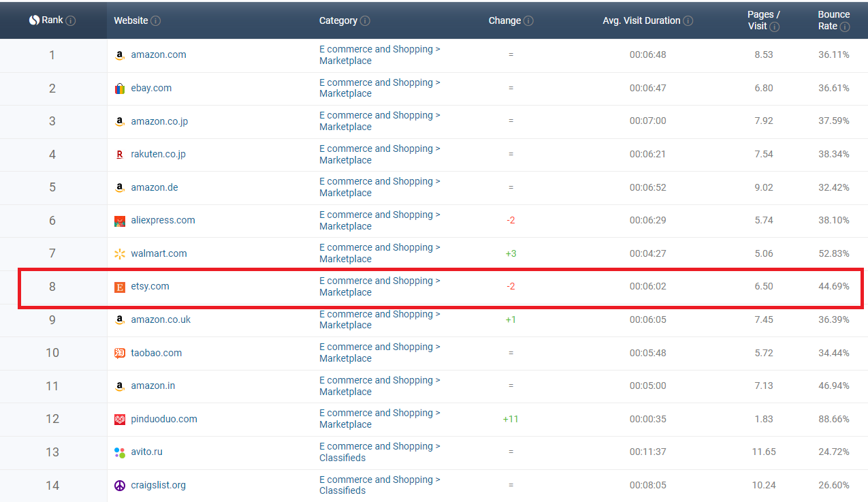The height and width of the screenshot is (502, 868).
Task: Click the amazon.co.uk favicon
Action: 120,319
